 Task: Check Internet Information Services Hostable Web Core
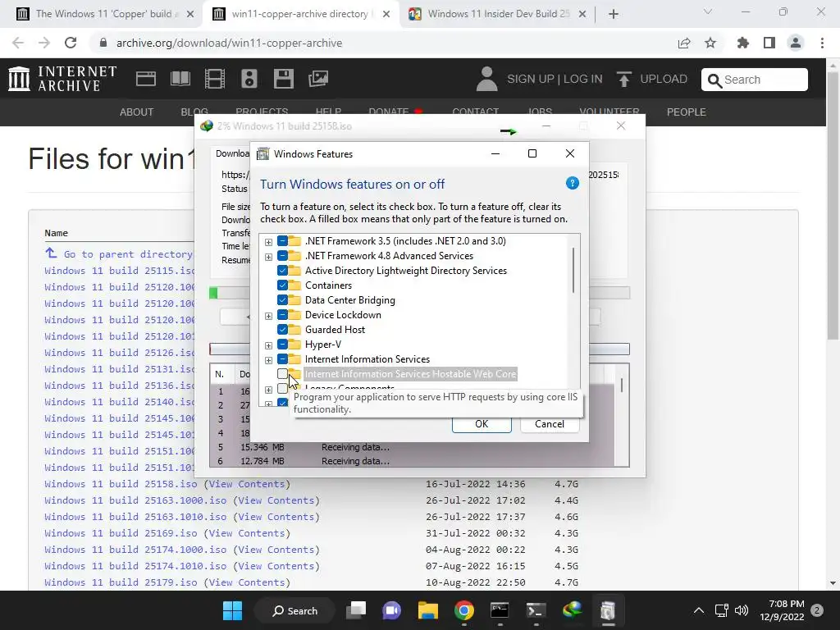(x=282, y=374)
